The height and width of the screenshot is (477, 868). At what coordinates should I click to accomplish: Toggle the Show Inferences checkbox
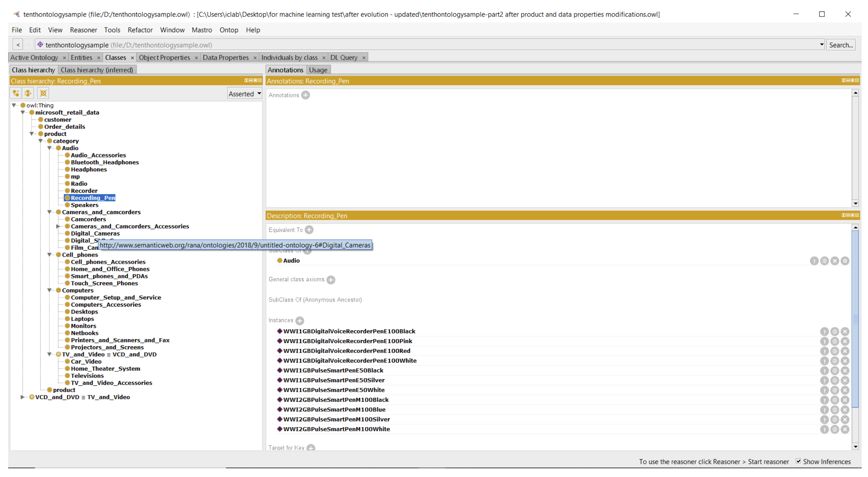point(798,462)
